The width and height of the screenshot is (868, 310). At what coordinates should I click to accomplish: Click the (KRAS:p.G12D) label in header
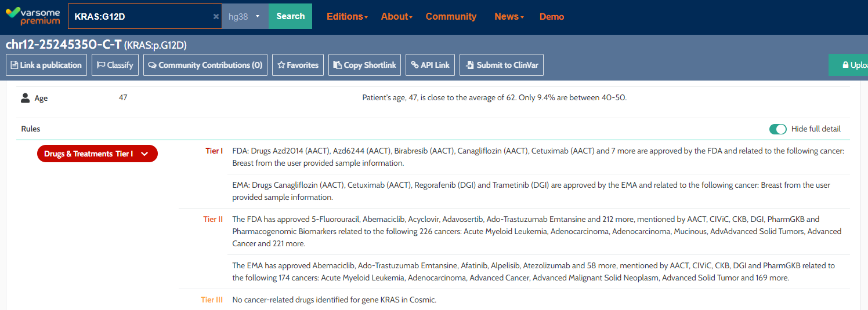[155, 45]
